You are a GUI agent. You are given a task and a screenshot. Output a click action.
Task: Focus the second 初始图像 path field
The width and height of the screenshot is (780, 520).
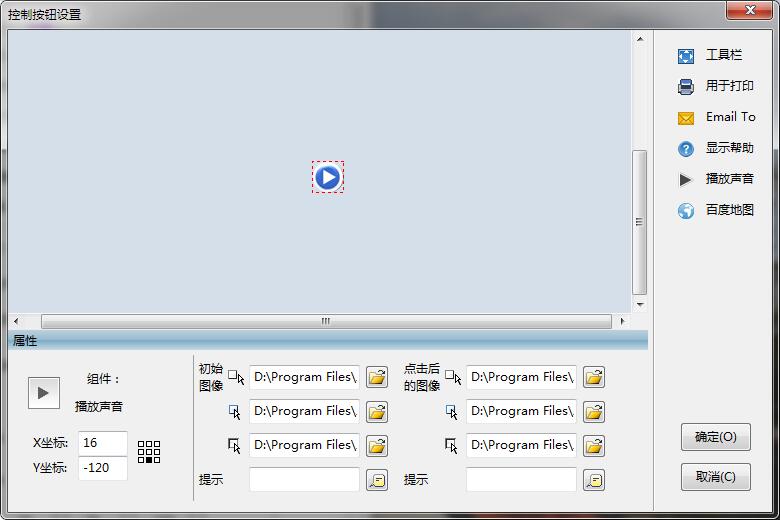tap(304, 411)
